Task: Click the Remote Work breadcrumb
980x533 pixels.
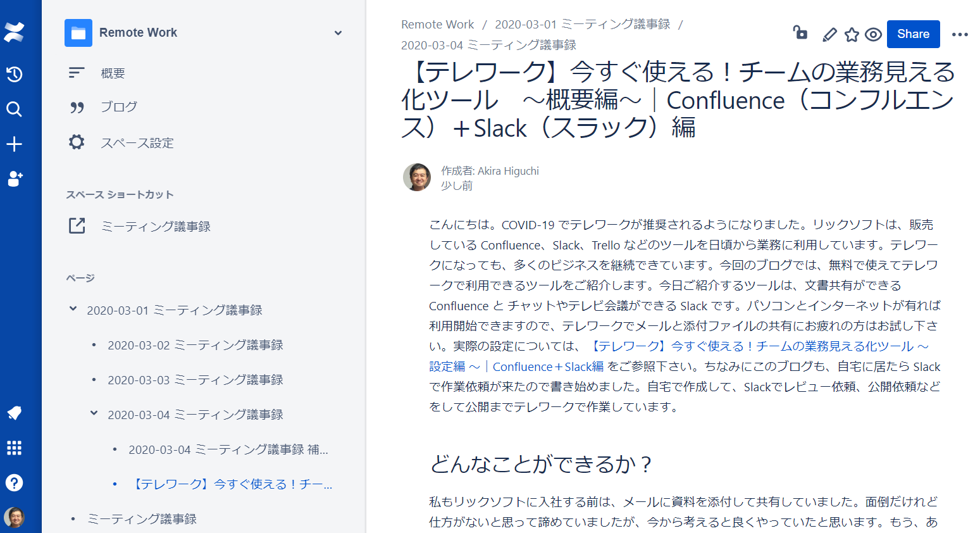Action: coord(437,25)
